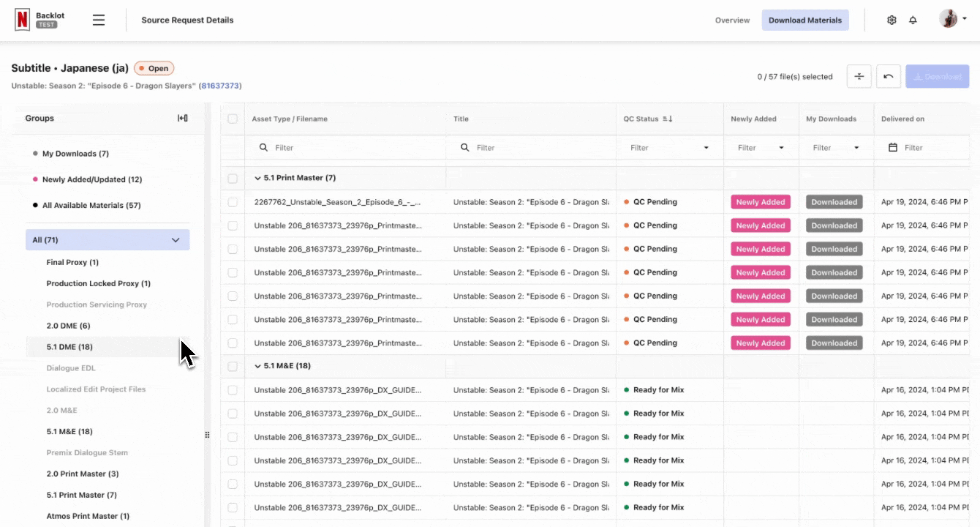Select Newly Added/Updated (12) group

click(x=92, y=179)
